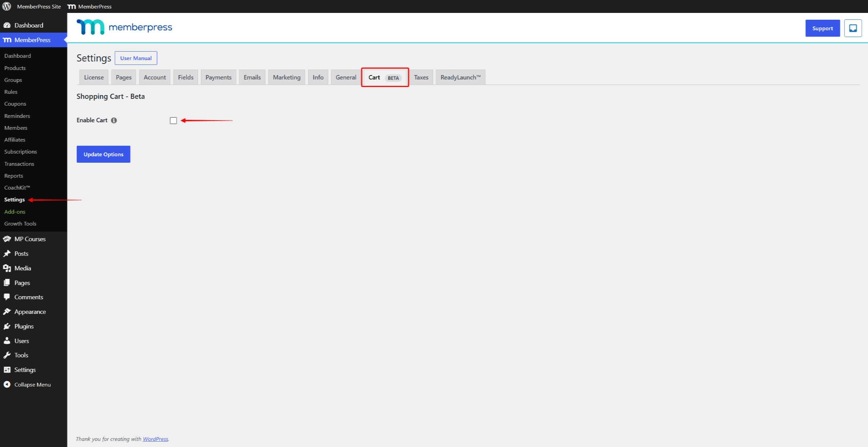Click the Update Options button
Screen dimensions: 868x447
tap(104, 154)
